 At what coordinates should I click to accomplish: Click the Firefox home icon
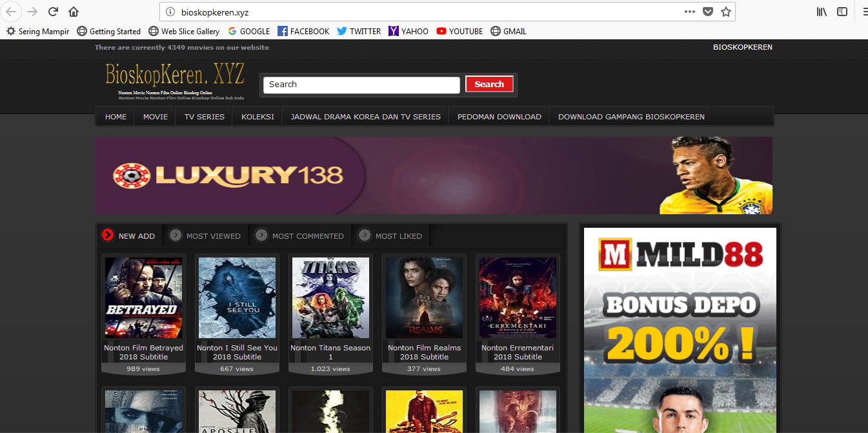click(x=74, y=11)
